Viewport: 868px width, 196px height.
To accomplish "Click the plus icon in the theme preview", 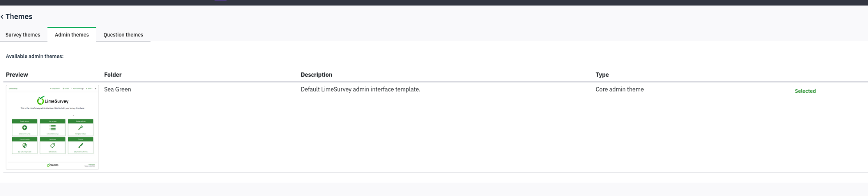I will point(25,128).
